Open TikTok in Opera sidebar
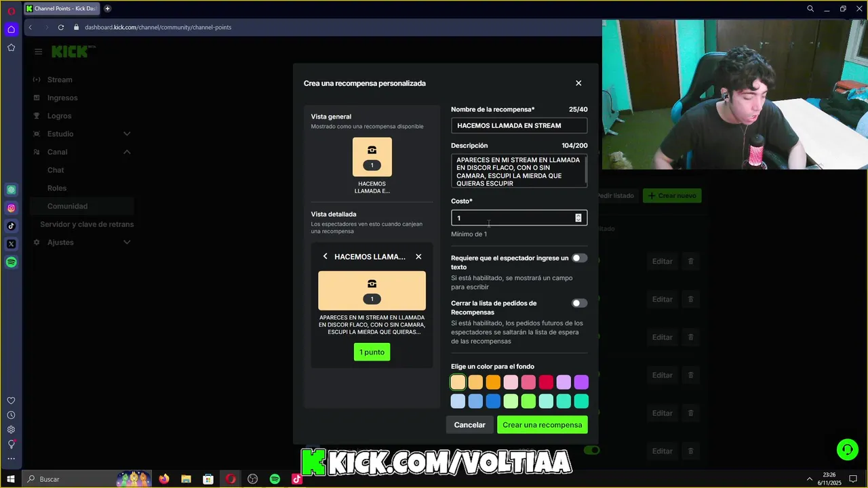The image size is (868, 488). coord(11,226)
